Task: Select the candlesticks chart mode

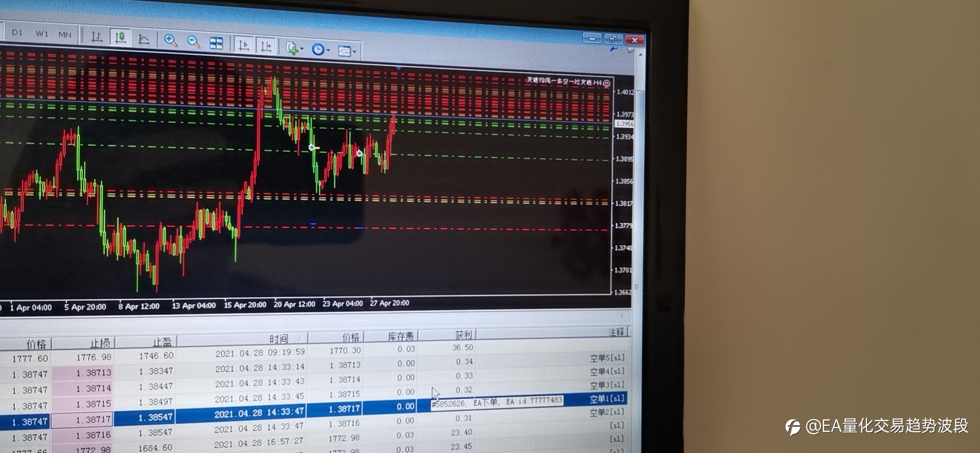Action: click(x=120, y=37)
